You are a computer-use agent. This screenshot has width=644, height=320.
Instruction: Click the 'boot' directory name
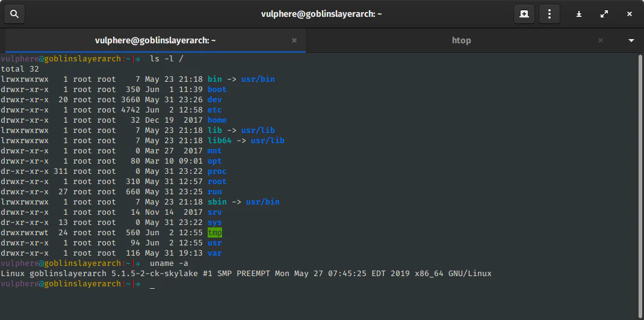tap(217, 90)
